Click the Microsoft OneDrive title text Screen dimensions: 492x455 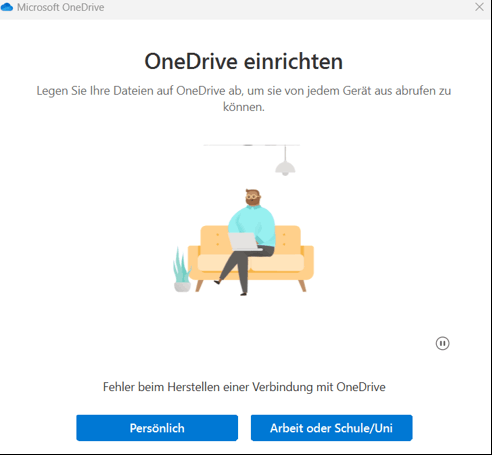pyautogui.click(x=61, y=7)
